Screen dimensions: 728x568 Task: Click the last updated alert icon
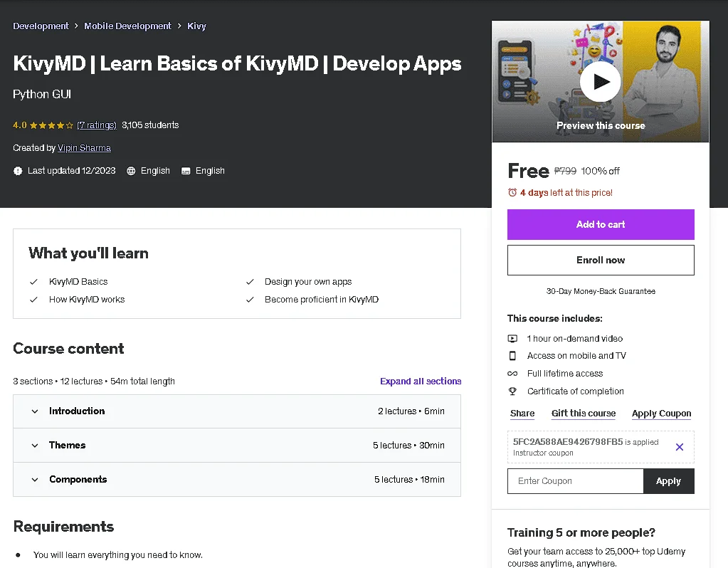(18, 171)
